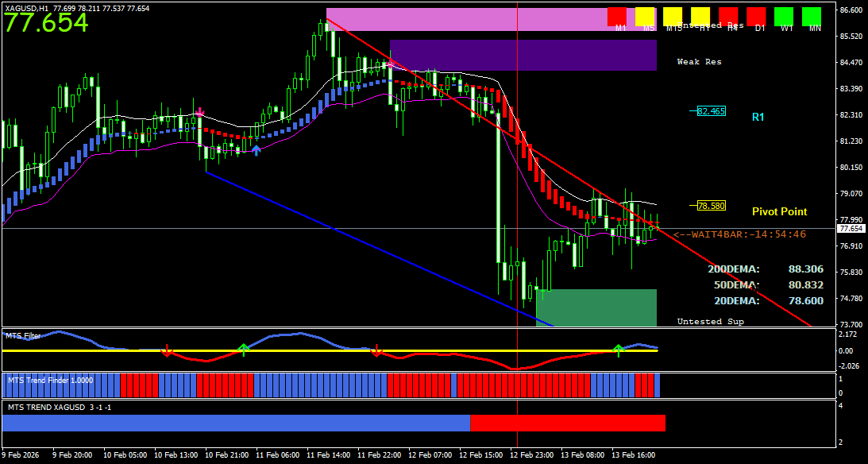Click the MTS Filter indicator label
Viewport: 868px width, 464px height.
pos(23,336)
